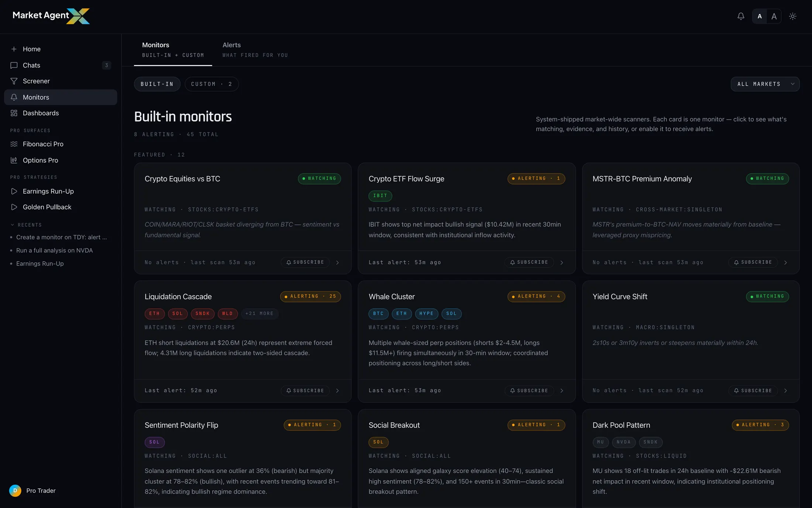Expand Crypto Equities vs BTC card chevron
Viewport: 812px width, 508px height.
coord(337,263)
